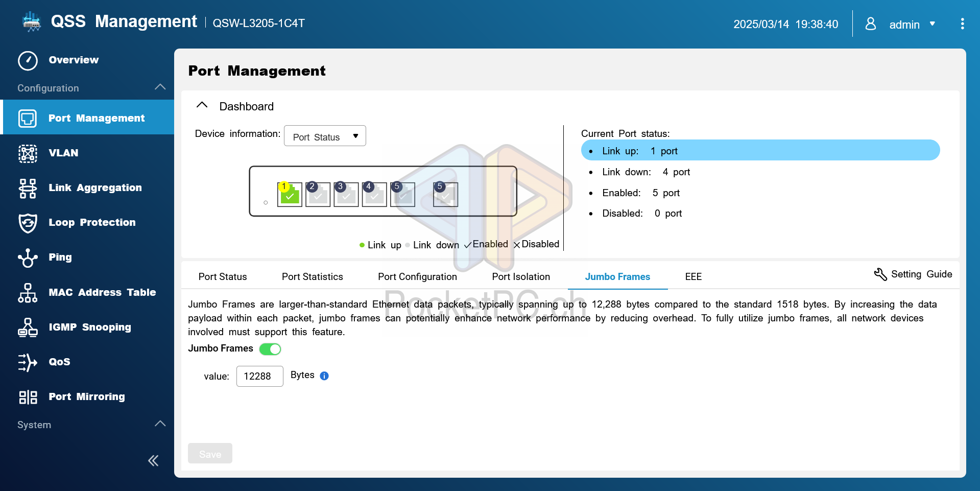Click the Port Mirroring icon
This screenshot has height=491, width=980.
(28, 397)
